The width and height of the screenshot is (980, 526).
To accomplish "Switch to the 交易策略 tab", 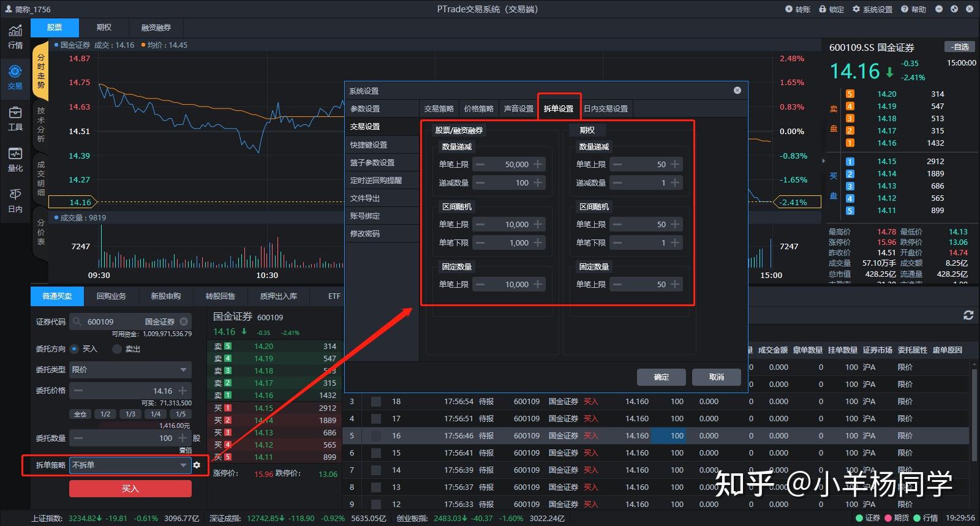I will coord(439,108).
